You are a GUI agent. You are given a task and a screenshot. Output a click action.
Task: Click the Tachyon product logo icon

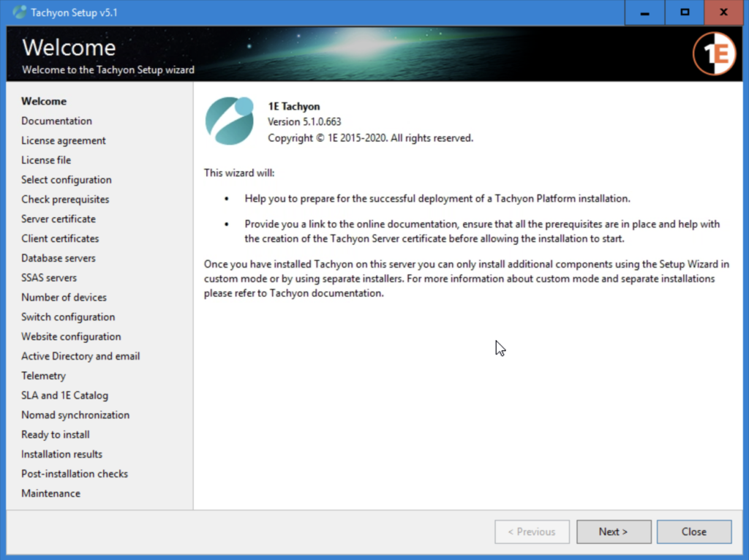tap(229, 121)
